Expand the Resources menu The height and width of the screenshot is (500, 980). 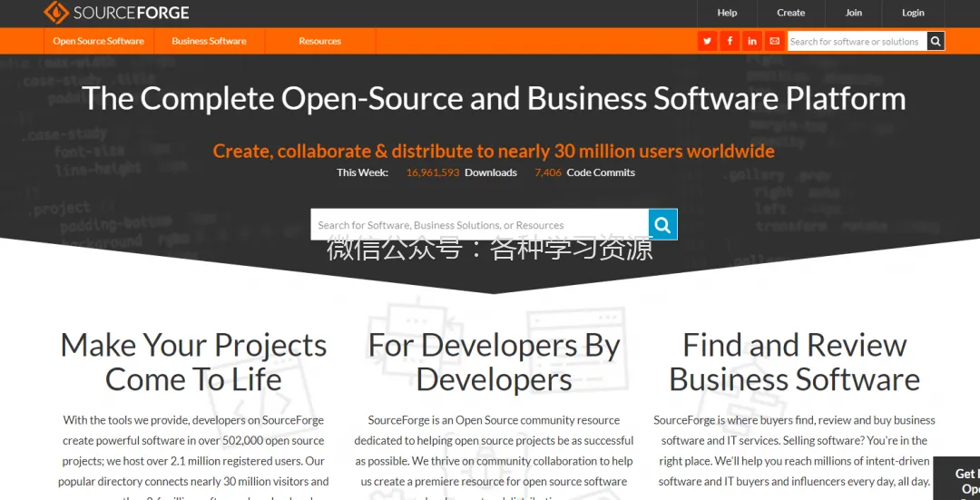[x=320, y=41]
